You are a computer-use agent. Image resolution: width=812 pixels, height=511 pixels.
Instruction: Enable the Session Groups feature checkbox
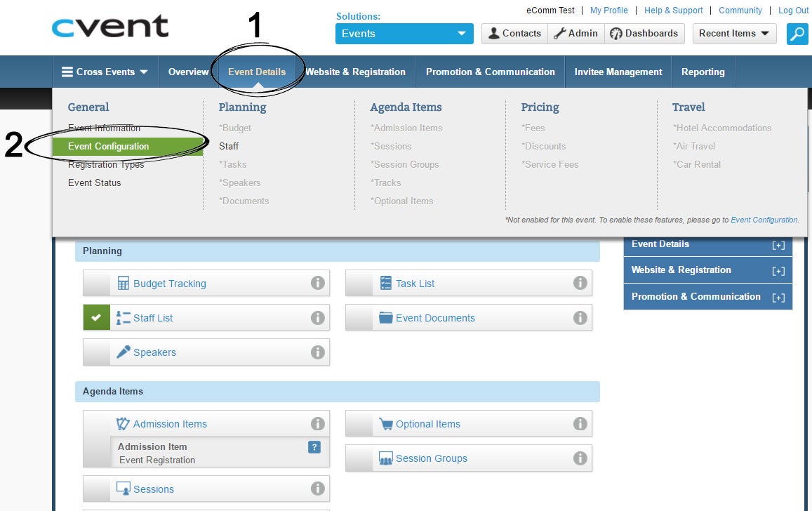tap(359, 458)
